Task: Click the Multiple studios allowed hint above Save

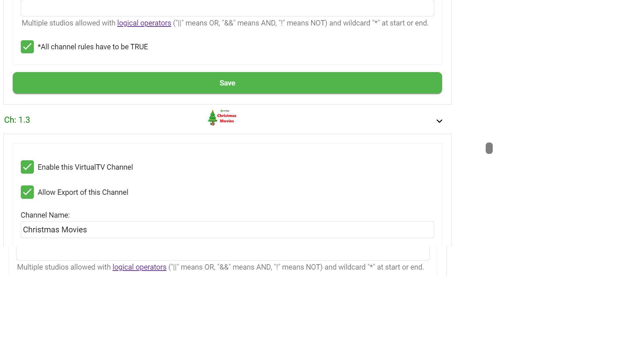Action: point(69,23)
